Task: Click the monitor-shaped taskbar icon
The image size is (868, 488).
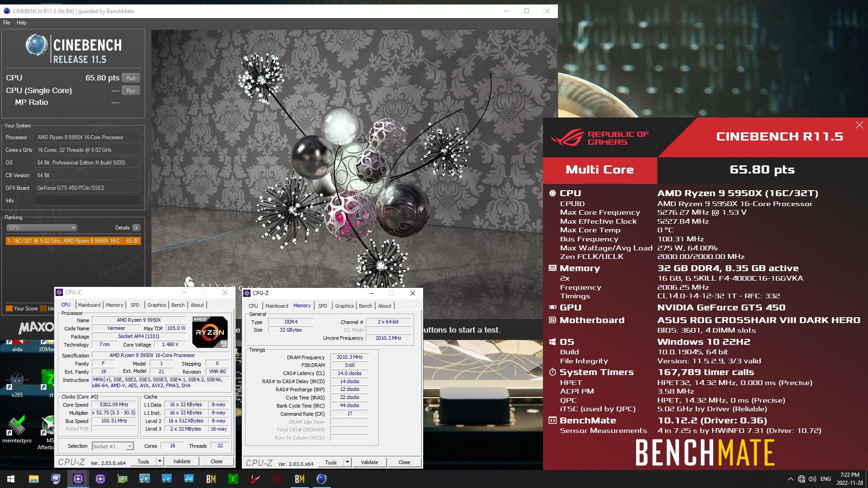Action: coord(56,479)
